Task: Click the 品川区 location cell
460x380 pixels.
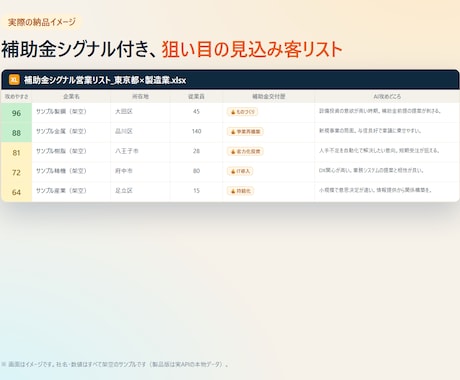Action: (x=124, y=131)
